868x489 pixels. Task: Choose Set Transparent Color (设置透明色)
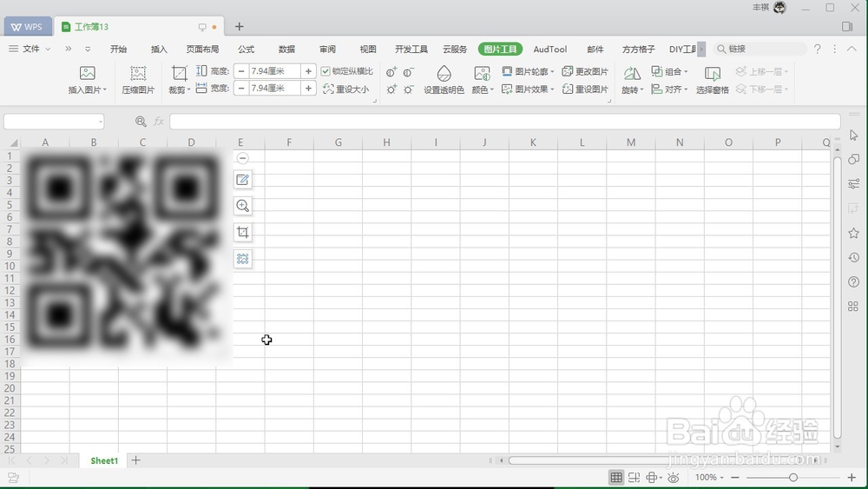444,80
